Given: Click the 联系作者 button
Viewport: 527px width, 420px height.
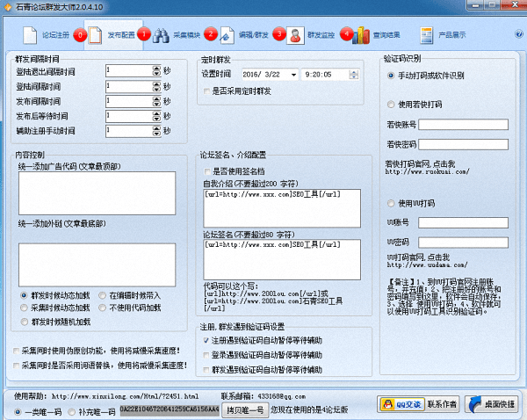Looking at the screenshot, I should click(442, 403).
